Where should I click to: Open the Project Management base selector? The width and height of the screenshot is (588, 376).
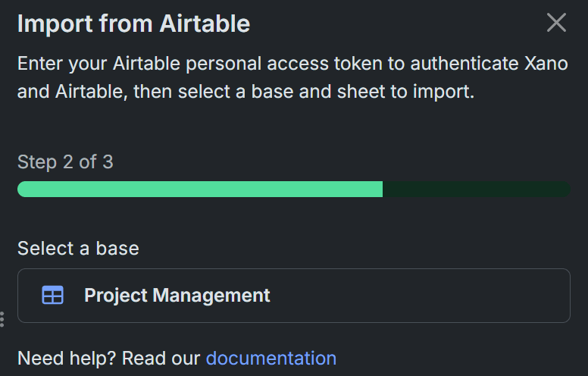click(293, 296)
